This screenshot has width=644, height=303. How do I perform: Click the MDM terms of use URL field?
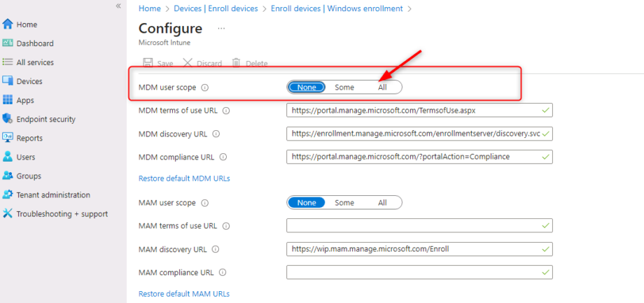pos(419,111)
